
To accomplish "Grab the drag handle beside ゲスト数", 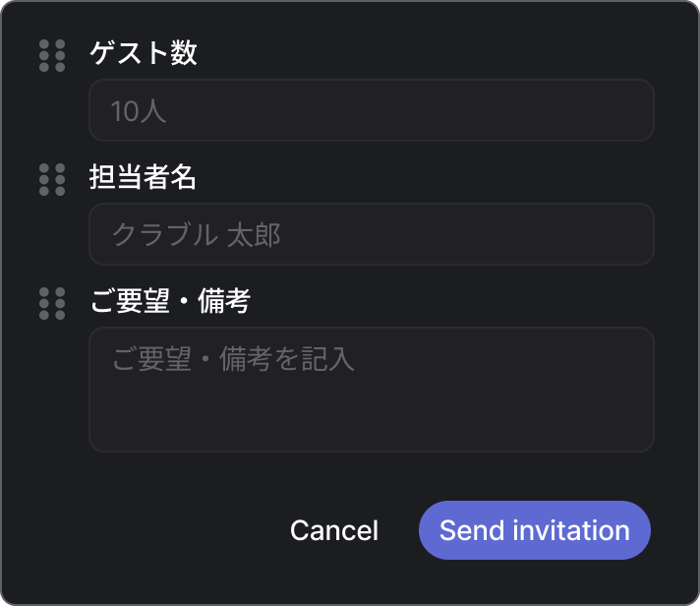I will [x=52, y=55].
